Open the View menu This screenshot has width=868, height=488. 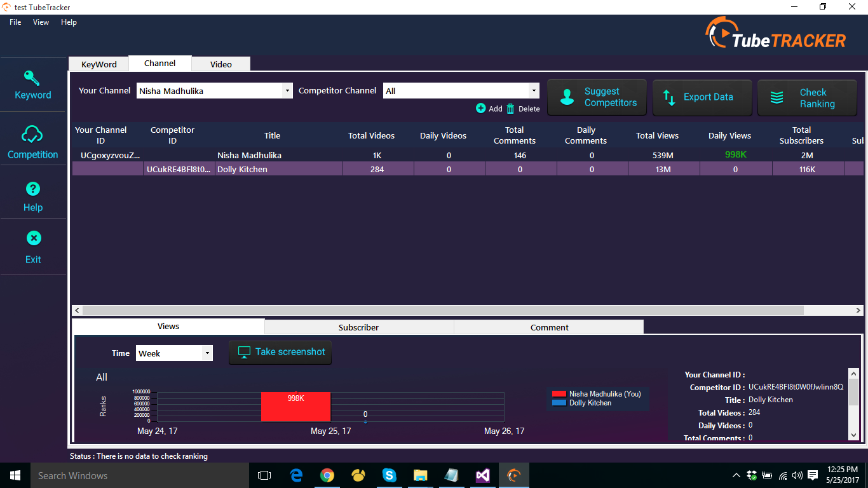click(41, 22)
